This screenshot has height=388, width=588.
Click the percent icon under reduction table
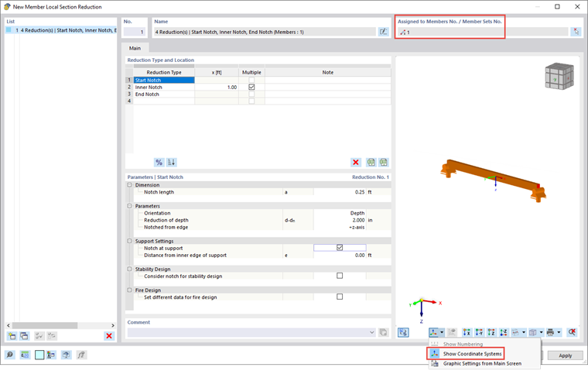click(159, 163)
